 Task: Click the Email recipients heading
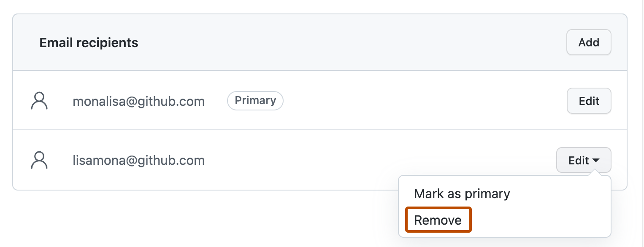tap(89, 43)
